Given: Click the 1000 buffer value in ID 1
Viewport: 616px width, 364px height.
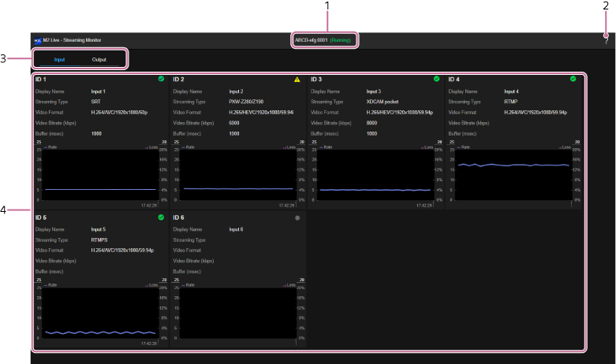Looking at the screenshot, I should [96, 134].
